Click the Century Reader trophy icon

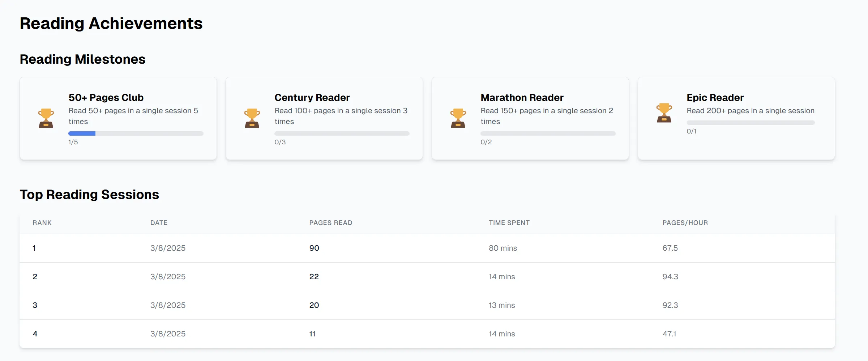pyautogui.click(x=252, y=118)
